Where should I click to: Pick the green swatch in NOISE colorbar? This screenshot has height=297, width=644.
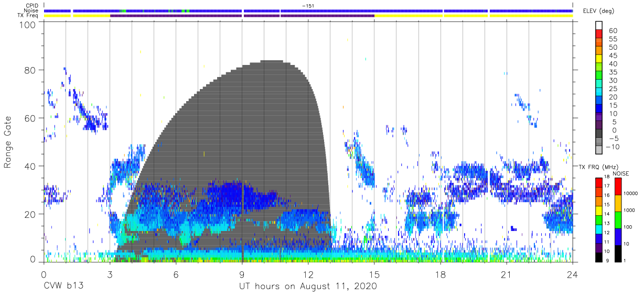[619, 219]
